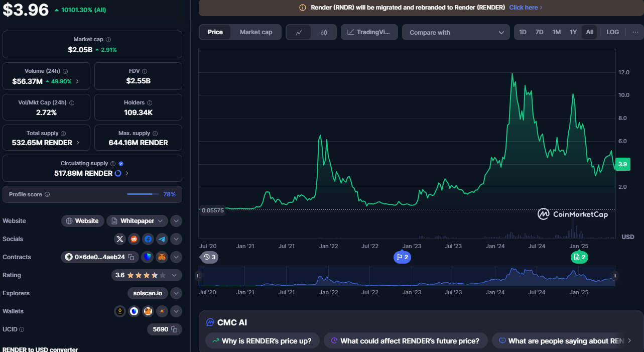Image resolution: width=644 pixels, height=352 pixels.
Task: Click the info icon beside Profile score
Action: [47, 194]
